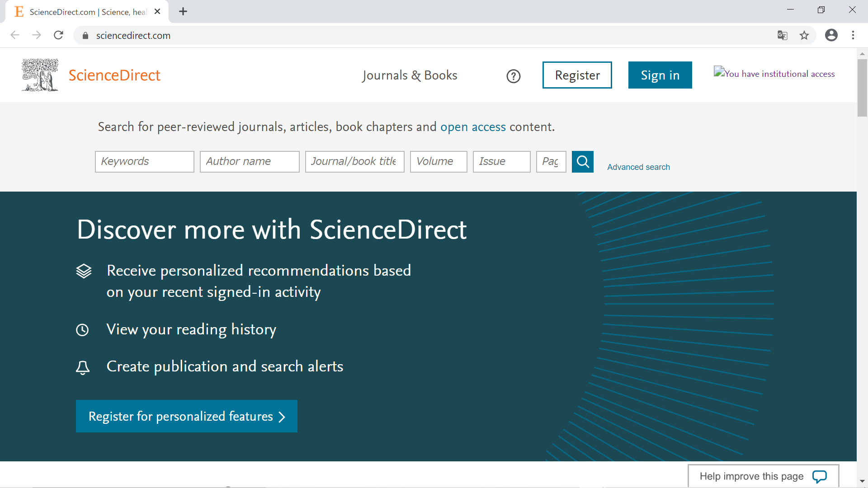This screenshot has width=868, height=488.
Task: Click the stacked layers recommendations icon
Action: click(84, 271)
